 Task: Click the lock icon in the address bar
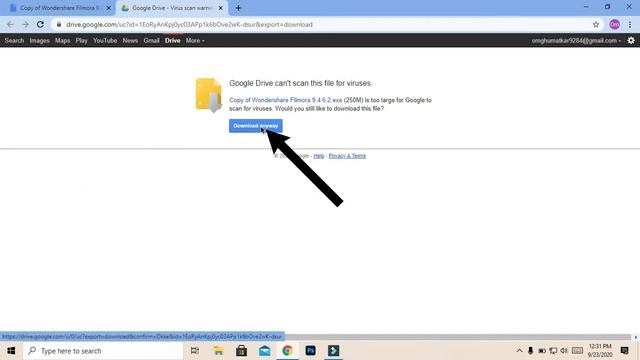[59, 24]
